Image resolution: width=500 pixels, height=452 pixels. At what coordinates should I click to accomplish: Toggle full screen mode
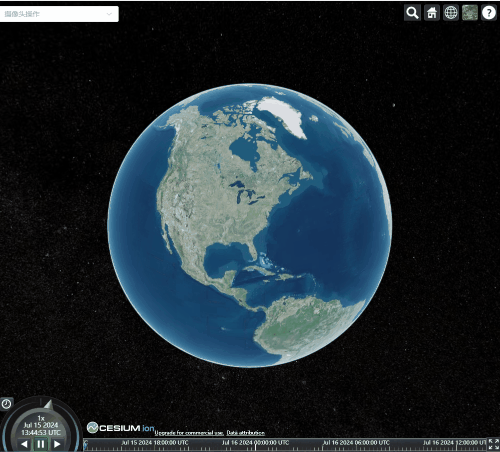(x=493, y=444)
